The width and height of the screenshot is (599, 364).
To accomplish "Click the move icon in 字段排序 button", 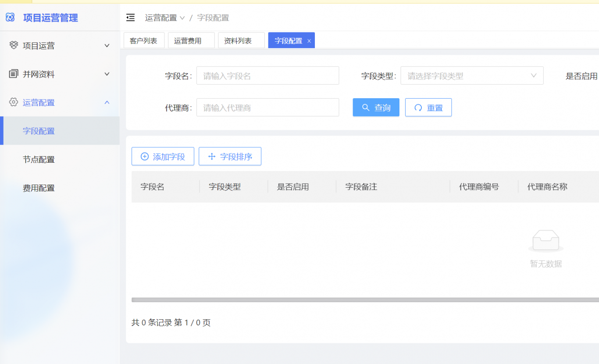I will pyautogui.click(x=212, y=157).
